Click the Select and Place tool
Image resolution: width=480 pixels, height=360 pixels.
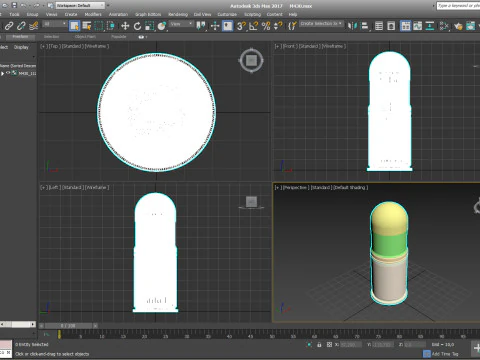point(162,26)
